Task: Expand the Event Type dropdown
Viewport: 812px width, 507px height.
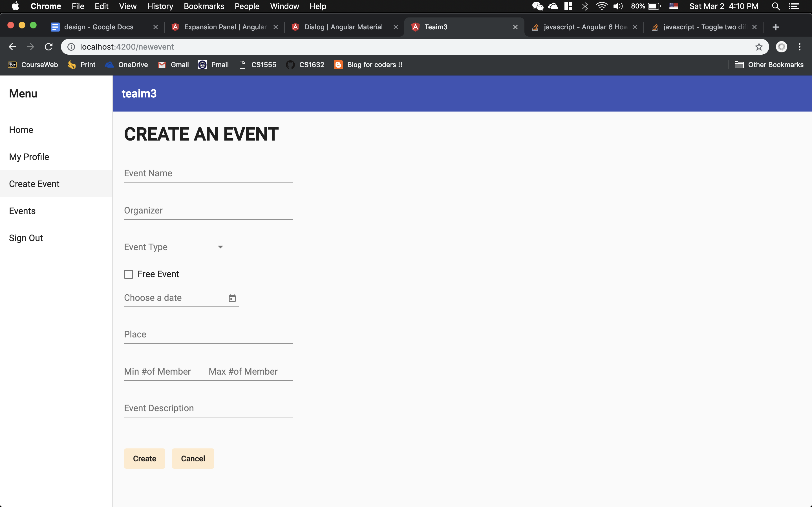Action: [175, 247]
